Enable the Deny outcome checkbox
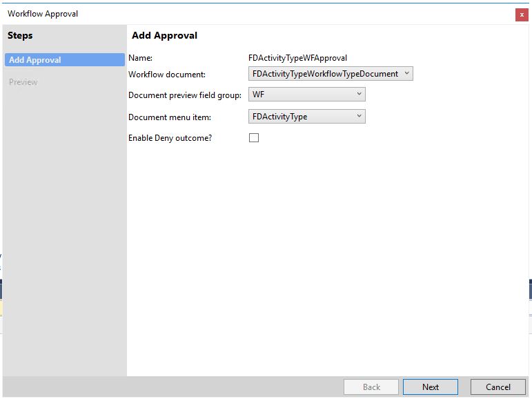 tap(254, 137)
